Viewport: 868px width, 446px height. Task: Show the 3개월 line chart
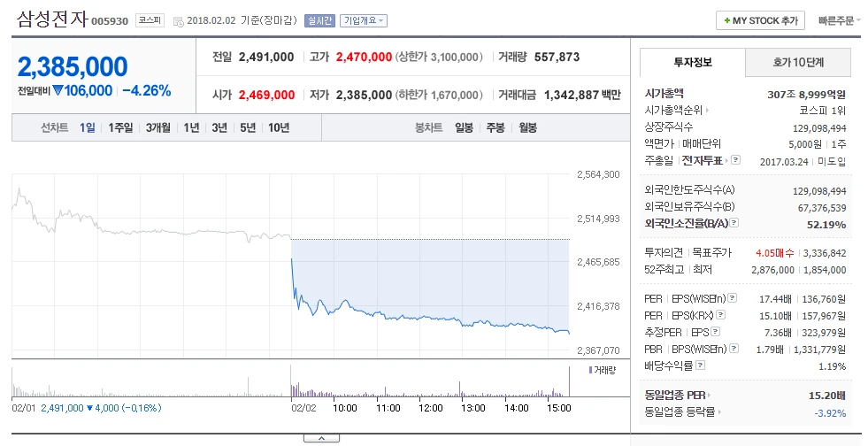(x=157, y=127)
